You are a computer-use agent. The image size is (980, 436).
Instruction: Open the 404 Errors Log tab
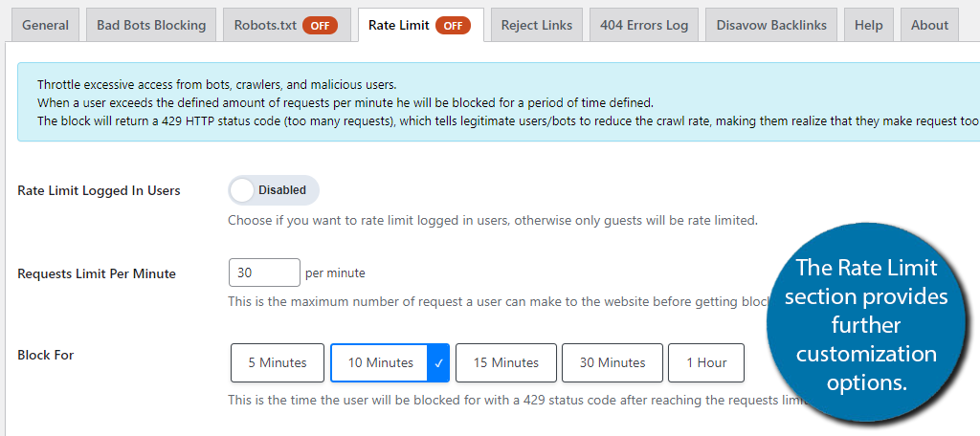pyautogui.click(x=644, y=25)
